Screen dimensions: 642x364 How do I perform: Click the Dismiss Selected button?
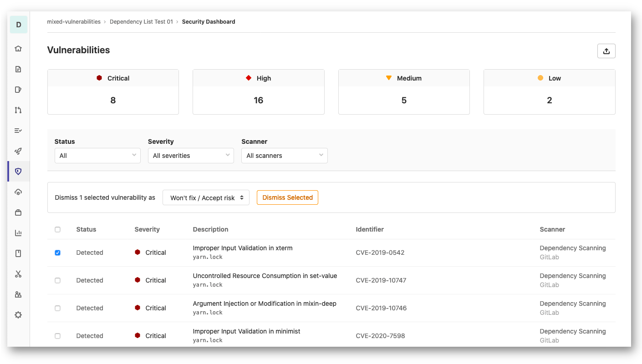click(287, 197)
